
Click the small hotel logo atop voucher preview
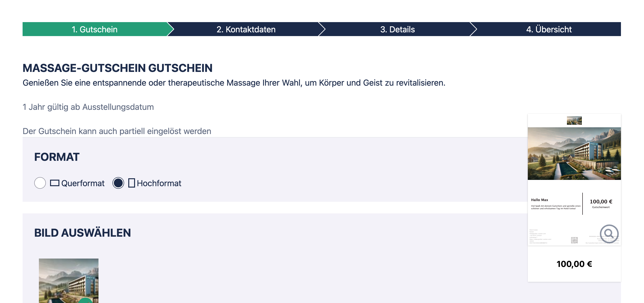point(574,121)
